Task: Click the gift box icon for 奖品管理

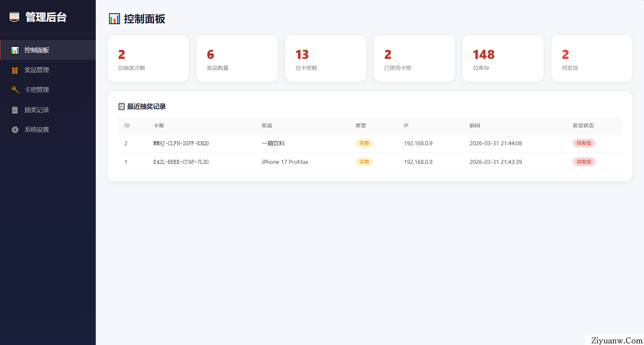Action: click(x=15, y=70)
